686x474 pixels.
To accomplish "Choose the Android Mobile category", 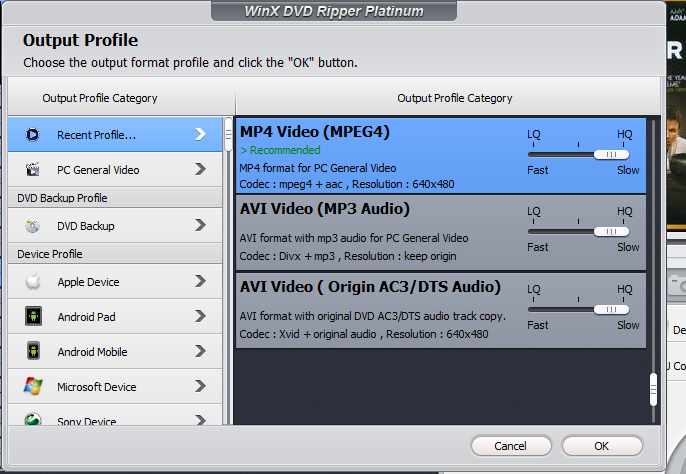I will (x=115, y=351).
